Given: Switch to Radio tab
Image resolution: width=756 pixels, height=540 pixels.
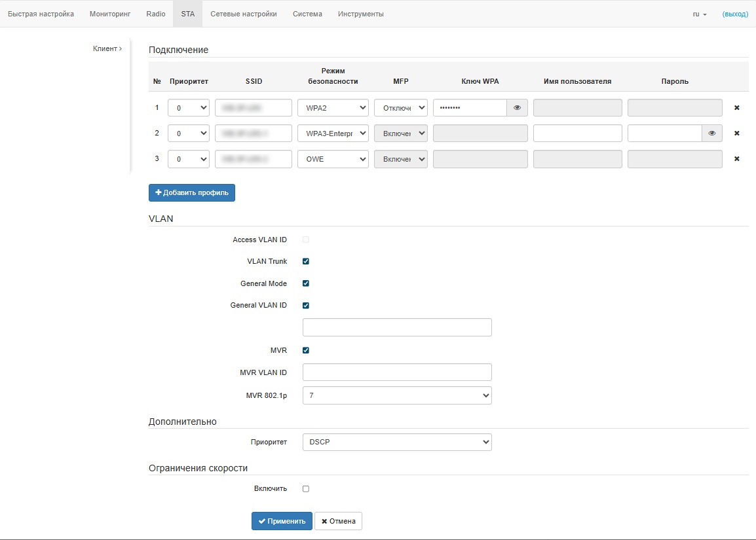Looking at the screenshot, I should [156, 14].
